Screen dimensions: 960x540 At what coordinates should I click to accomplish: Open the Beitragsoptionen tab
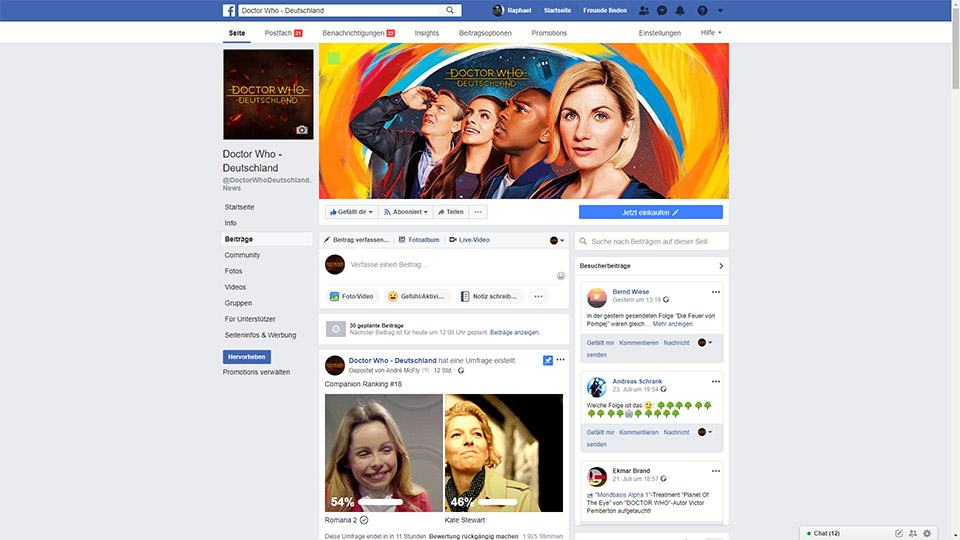[486, 33]
